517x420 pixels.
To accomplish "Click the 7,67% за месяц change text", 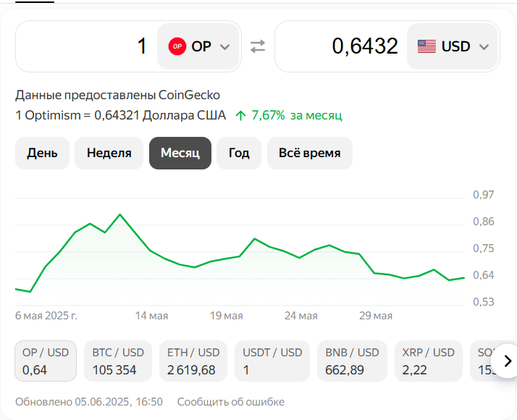I will click(297, 115).
